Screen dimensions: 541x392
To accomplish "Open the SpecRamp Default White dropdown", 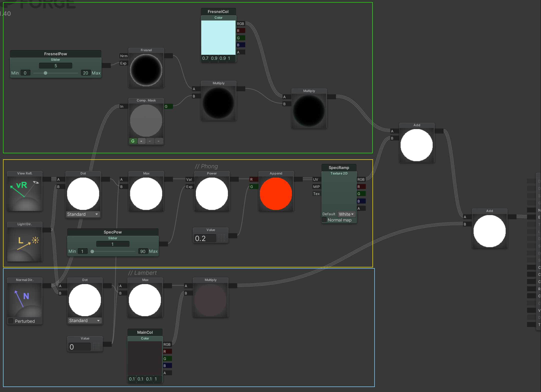I will [x=346, y=214].
